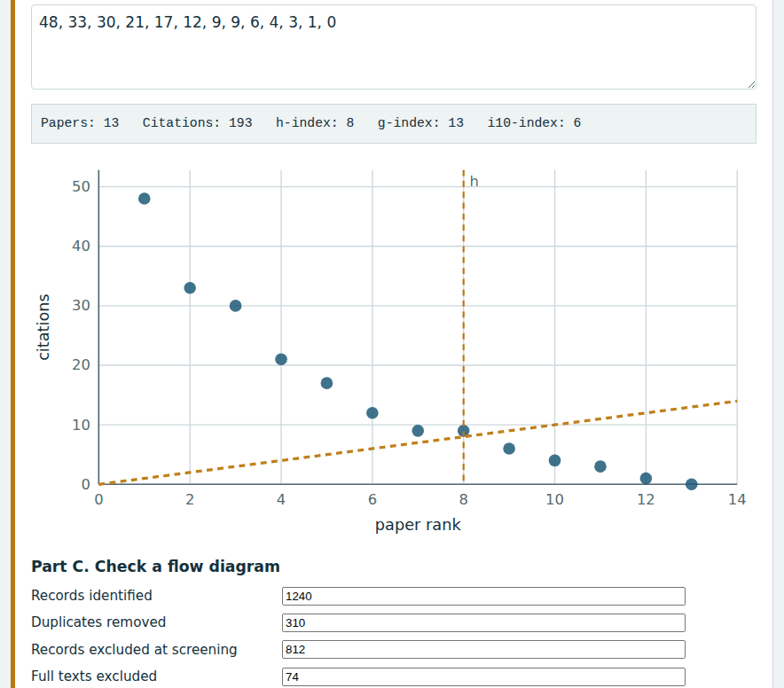Image resolution: width=784 pixels, height=688 pixels.
Task: Click the 'g-index: 13' stat text
Action: tap(420, 123)
